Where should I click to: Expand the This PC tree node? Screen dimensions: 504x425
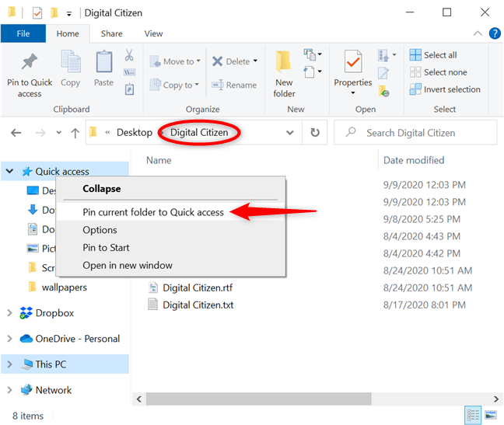(9, 364)
